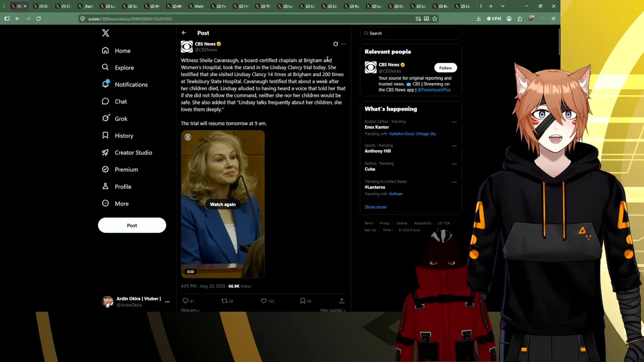Open the Premium page
Screen dimensions: 644x362
pos(120,169)
